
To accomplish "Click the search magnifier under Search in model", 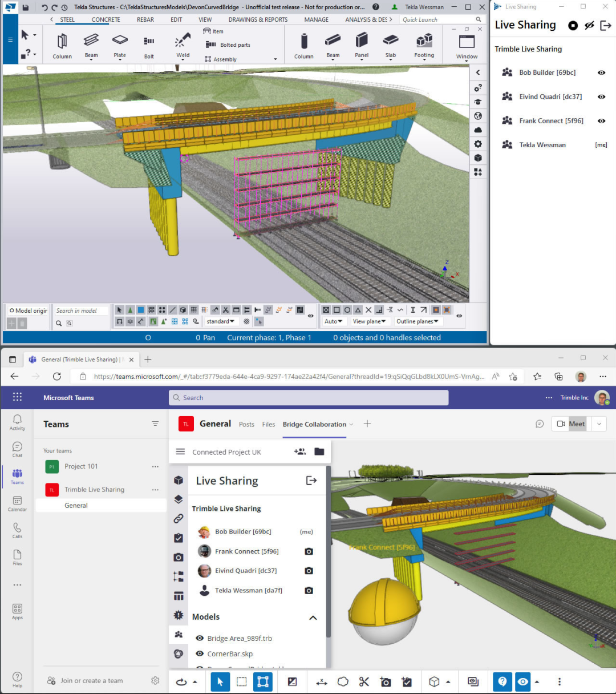I will click(x=59, y=323).
